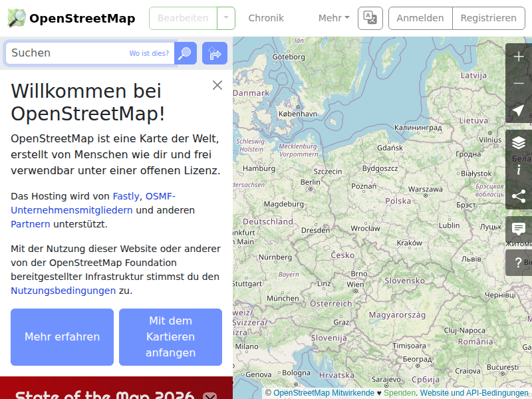532x399 pixels.
Task: Click the Szczecin label on the map
Action: [x=328, y=172]
